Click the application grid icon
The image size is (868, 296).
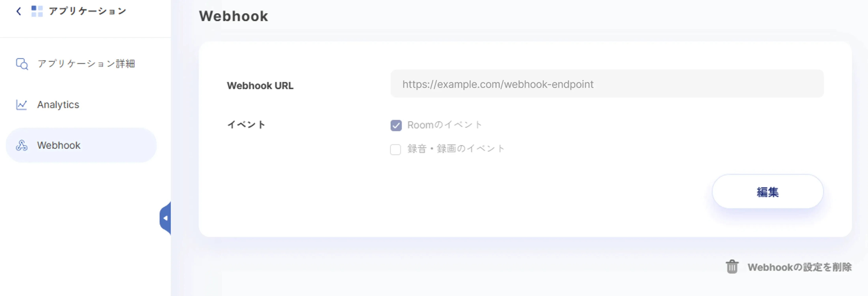37,11
